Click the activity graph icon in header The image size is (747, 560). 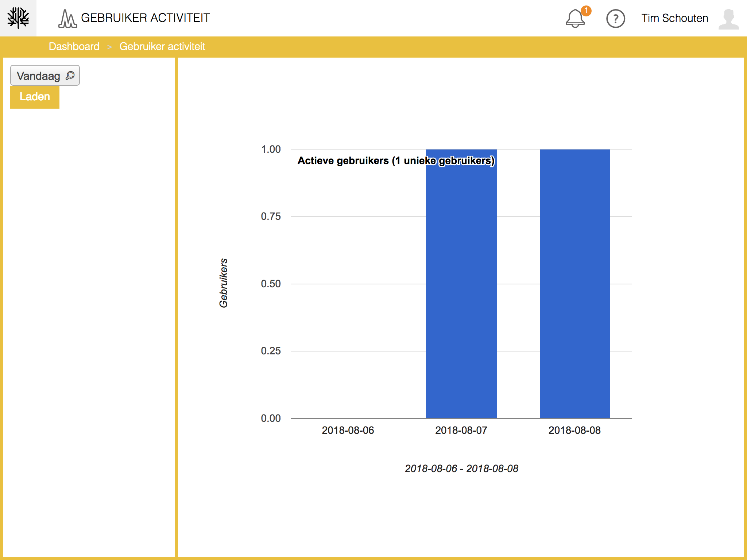pos(67,19)
